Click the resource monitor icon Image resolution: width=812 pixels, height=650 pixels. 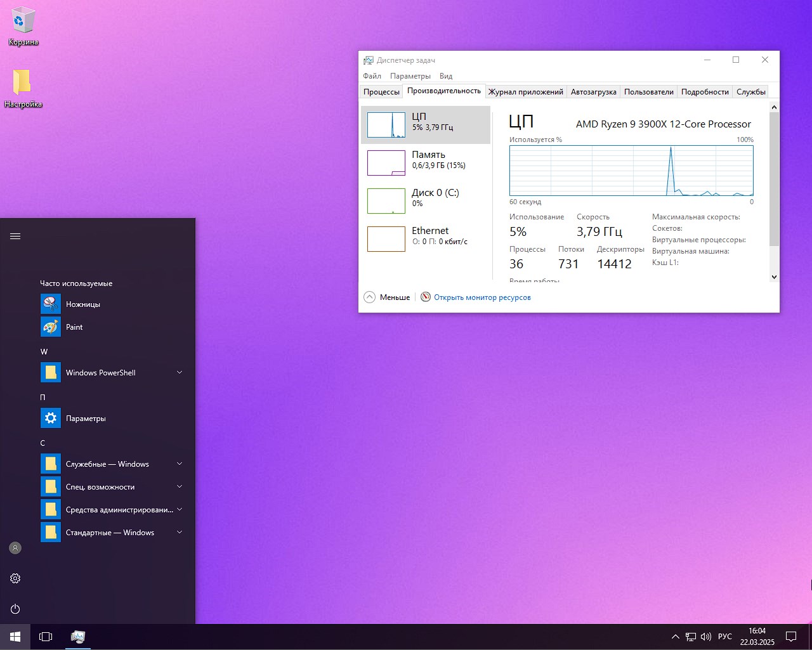[x=426, y=297]
